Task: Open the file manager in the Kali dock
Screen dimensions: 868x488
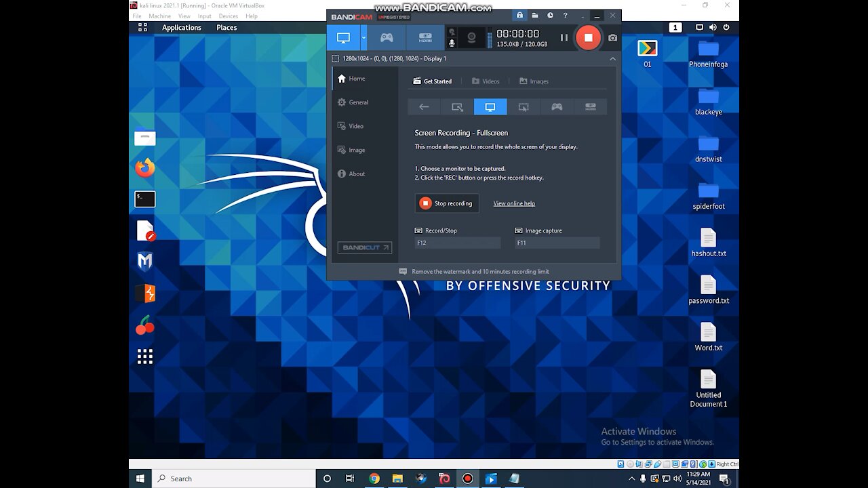Action: pyautogui.click(x=145, y=138)
